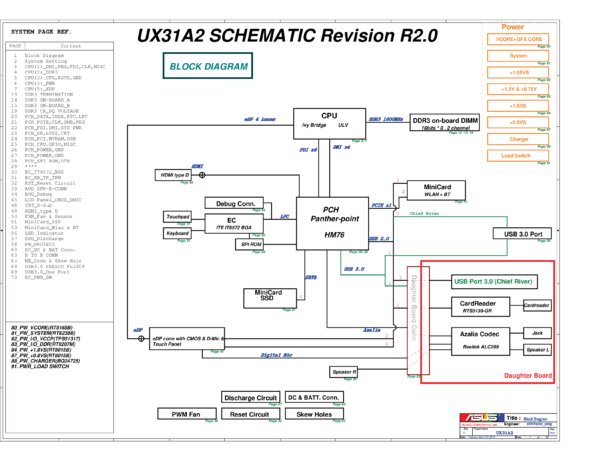Click the DC & BATT. Conn. box

pyautogui.click(x=314, y=397)
